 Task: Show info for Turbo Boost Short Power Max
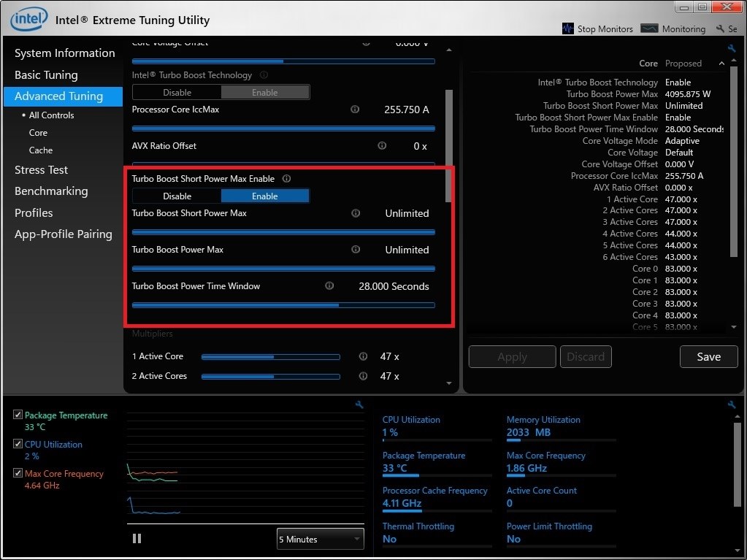tap(356, 213)
